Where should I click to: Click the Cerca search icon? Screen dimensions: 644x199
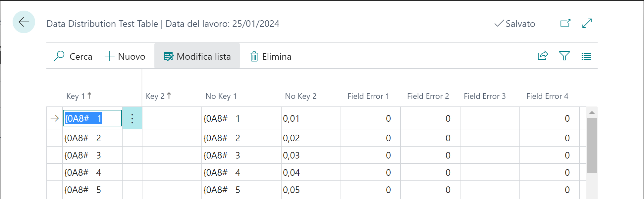point(59,56)
